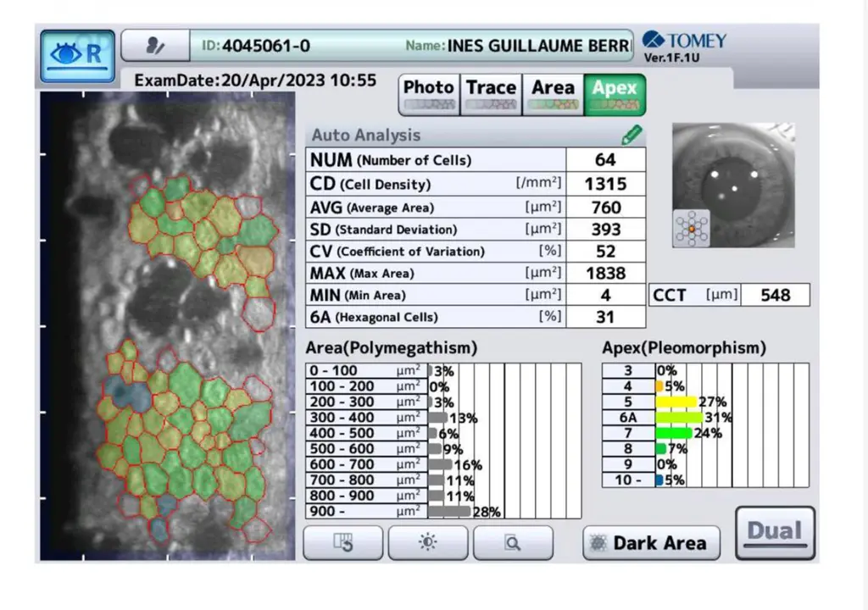Click the right eye R indicator icon
The height and width of the screenshot is (610, 868).
click(77, 57)
